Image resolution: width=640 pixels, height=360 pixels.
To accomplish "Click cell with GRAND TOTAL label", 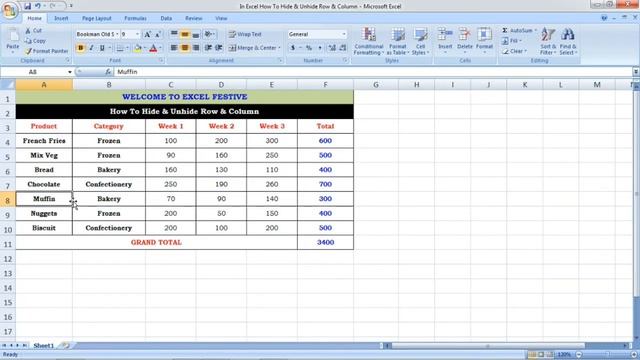I will [156, 242].
